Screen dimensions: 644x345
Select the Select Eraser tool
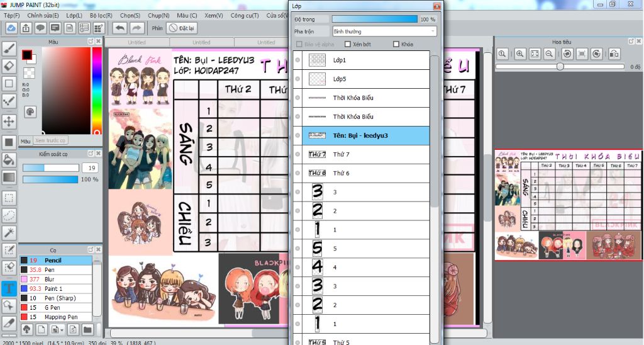tap(9, 268)
